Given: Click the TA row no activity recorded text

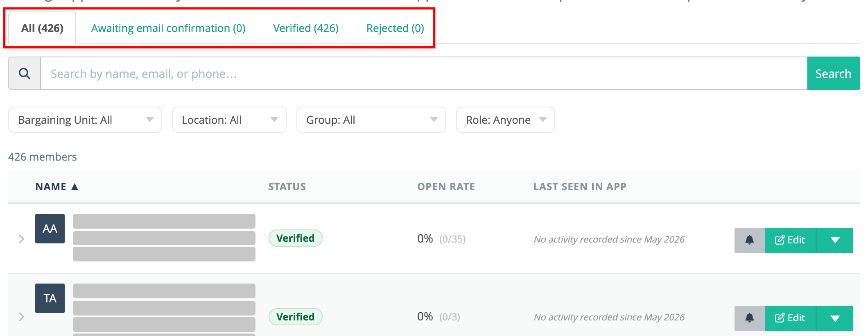Looking at the screenshot, I should coord(609,317).
